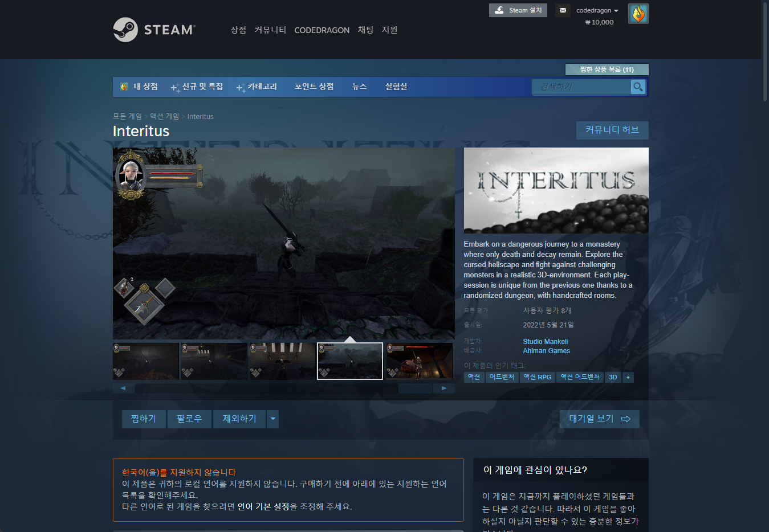The width and height of the screenshot is (769, 532).
Task: Expand the 제외하기 dropdown arrow
Action: [273, 419]
